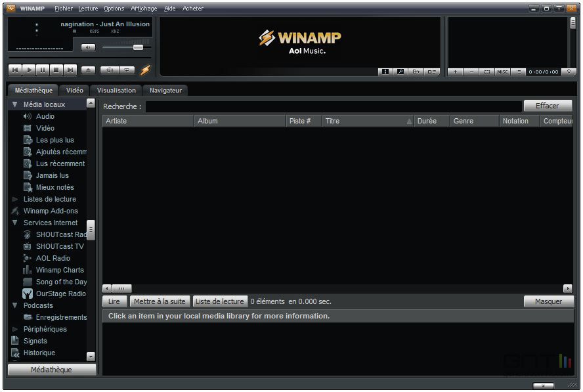Expand the Périphériques tree node
The image size is (583, 392).
click(x=15, y=329)
